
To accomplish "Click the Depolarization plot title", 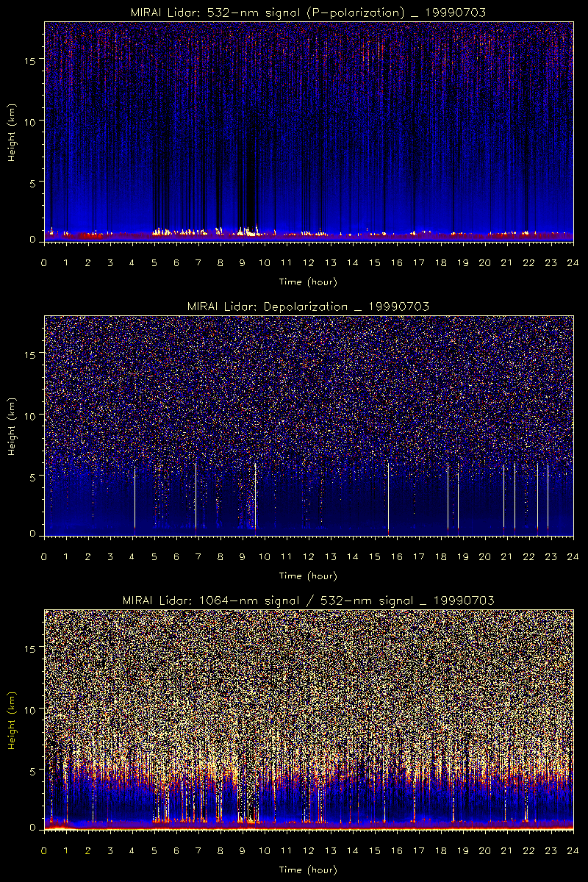I will pyautogui.click(x=308, y=306).
